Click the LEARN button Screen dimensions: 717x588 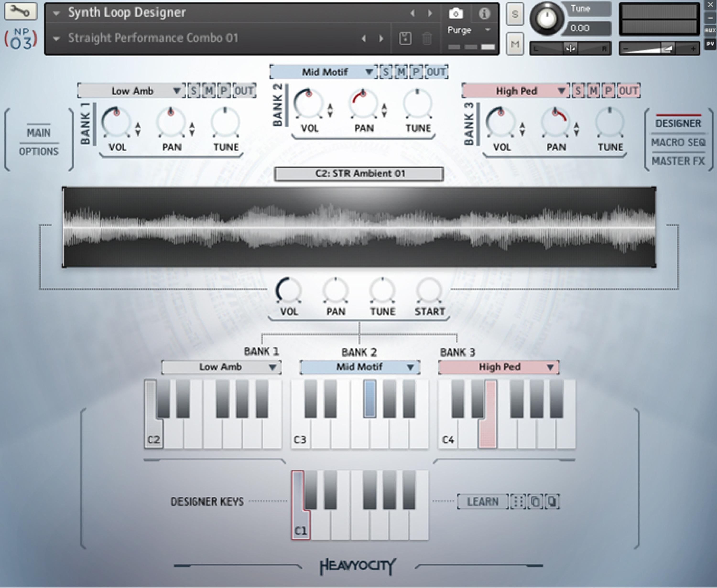click(483, 501)
